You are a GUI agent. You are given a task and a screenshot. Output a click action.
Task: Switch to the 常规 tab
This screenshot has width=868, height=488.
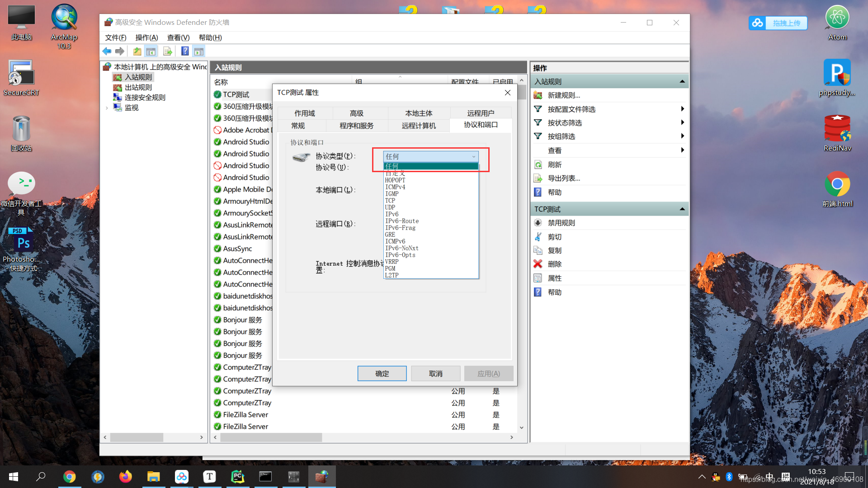click(x=298, y=126)
